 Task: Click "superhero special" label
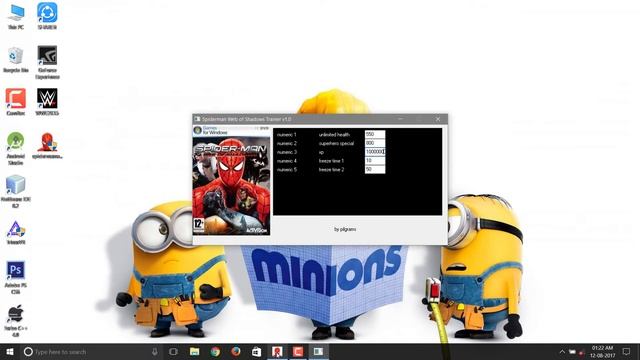coord(336,144)
